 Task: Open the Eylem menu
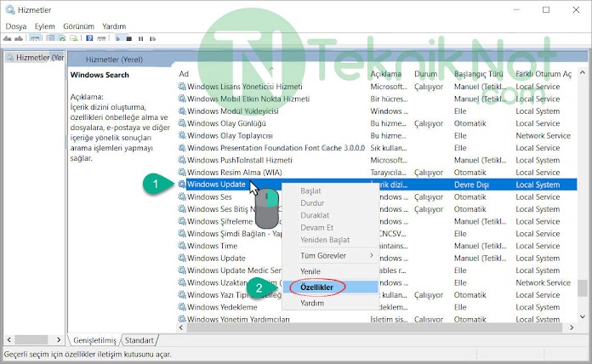point(44,26)
